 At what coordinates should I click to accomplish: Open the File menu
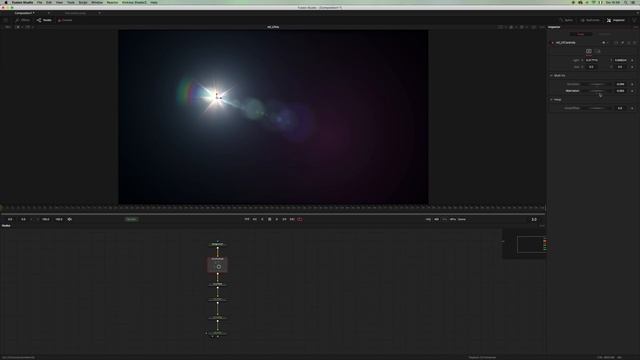(x=40, y=2)
